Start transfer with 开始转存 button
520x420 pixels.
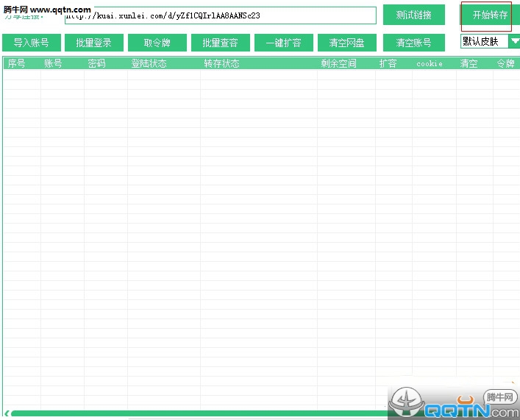pyautogui.click(x=490, y=15)
